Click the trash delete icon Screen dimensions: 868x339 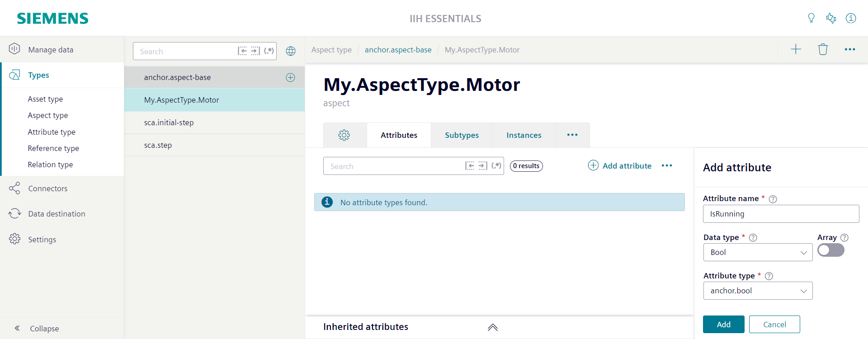coord(823,49)
